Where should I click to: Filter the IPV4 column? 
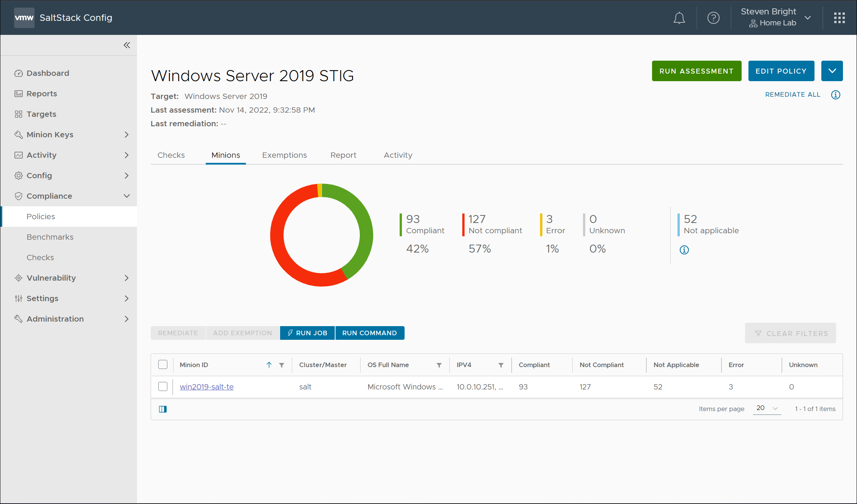[x=501, y=365]
